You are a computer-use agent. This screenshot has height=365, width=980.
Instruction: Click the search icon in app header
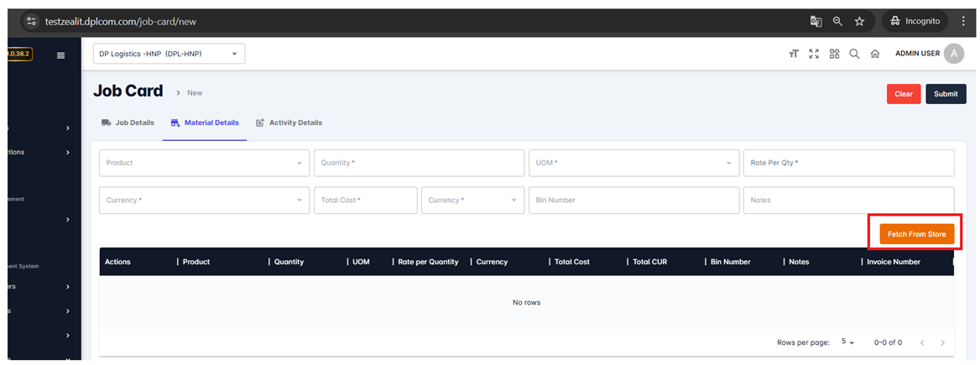pos(854,54)
